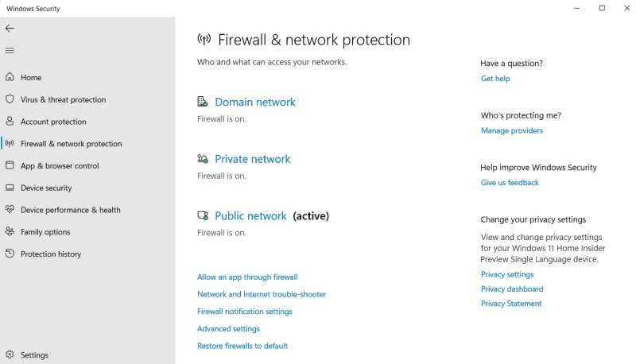Click Privacy dashboard link
636x364 pixels.
tap(512, 289)
